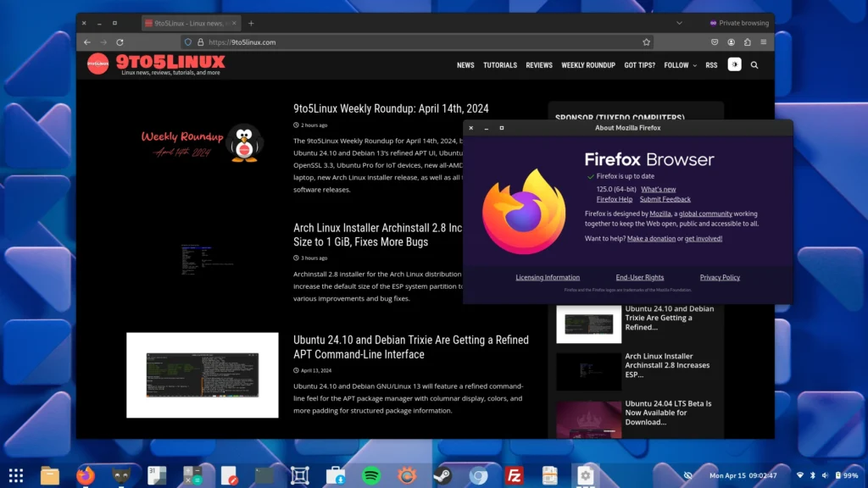Reload the 9to5linux page
Image resolution: width=868 pixels, height=488 pixels.
[120, 42]
